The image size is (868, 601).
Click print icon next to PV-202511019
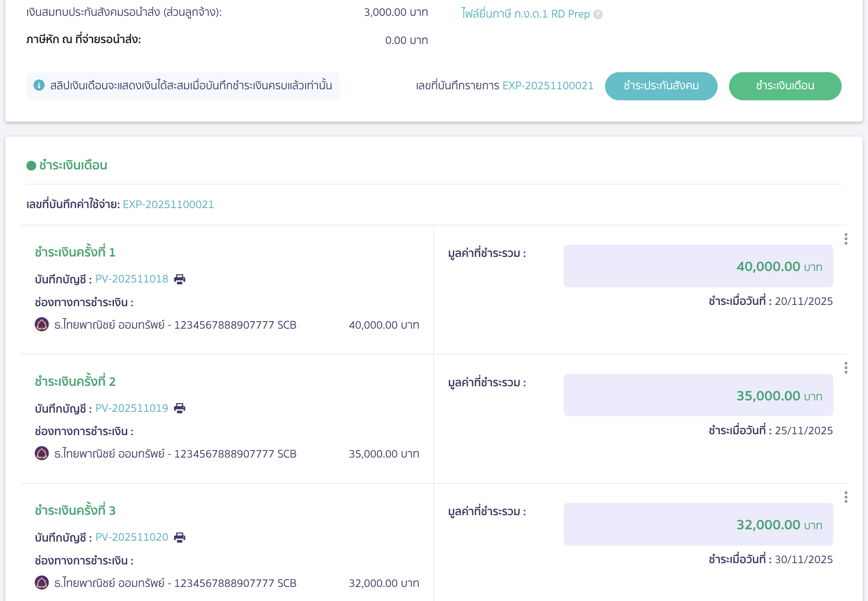pyautogui.click(x=179, y=408)
